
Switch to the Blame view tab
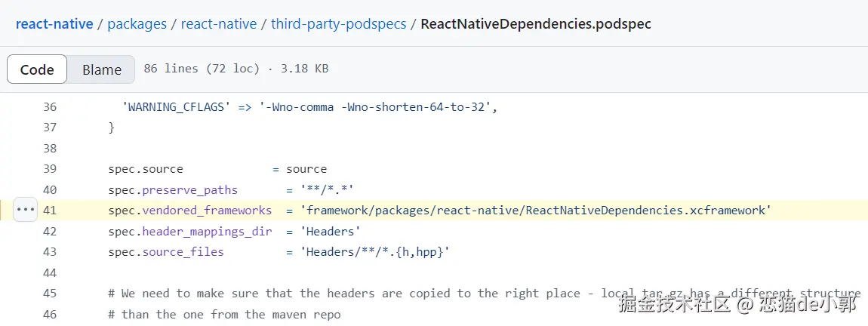(x=101, y=69)
